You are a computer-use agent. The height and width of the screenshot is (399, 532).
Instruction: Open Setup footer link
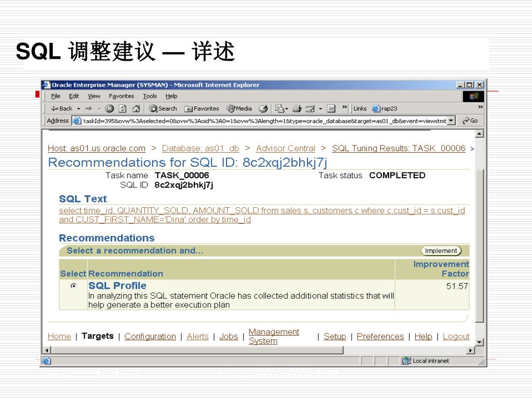tap(335, 337)
